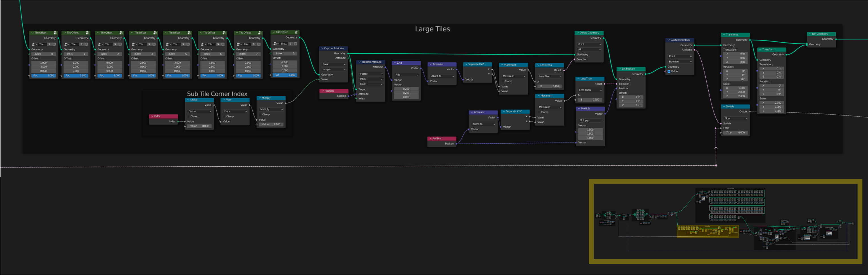Click Index field on Tile Offset index 5

tap(178, 54)
